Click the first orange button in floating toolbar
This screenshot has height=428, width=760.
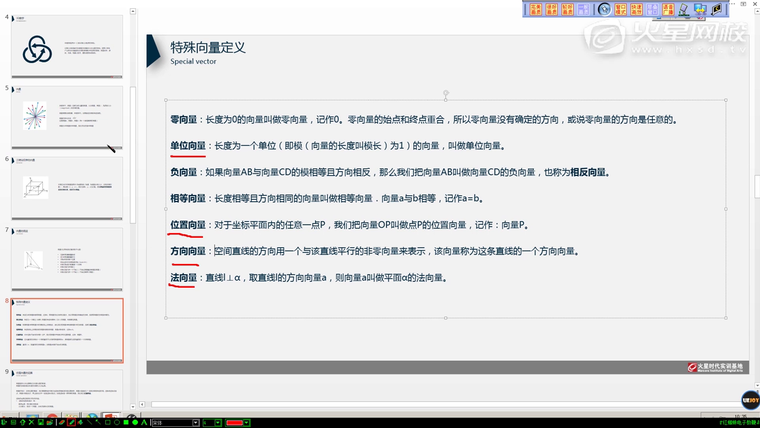tap(535, 9)
